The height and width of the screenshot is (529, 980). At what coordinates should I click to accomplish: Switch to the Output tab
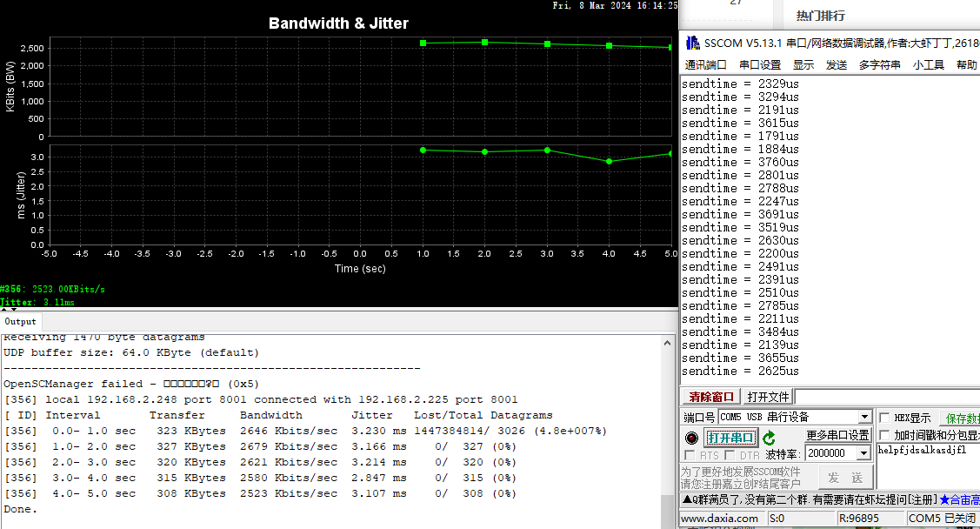21,321
